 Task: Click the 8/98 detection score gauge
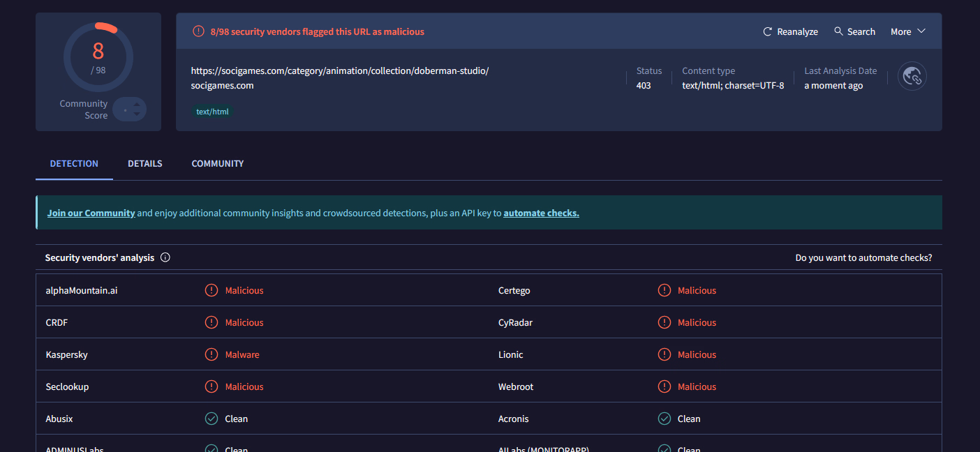(x=98, y=57)
